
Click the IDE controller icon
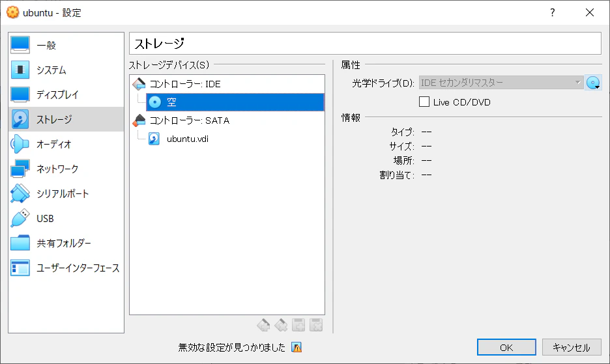tap(139, 84)
